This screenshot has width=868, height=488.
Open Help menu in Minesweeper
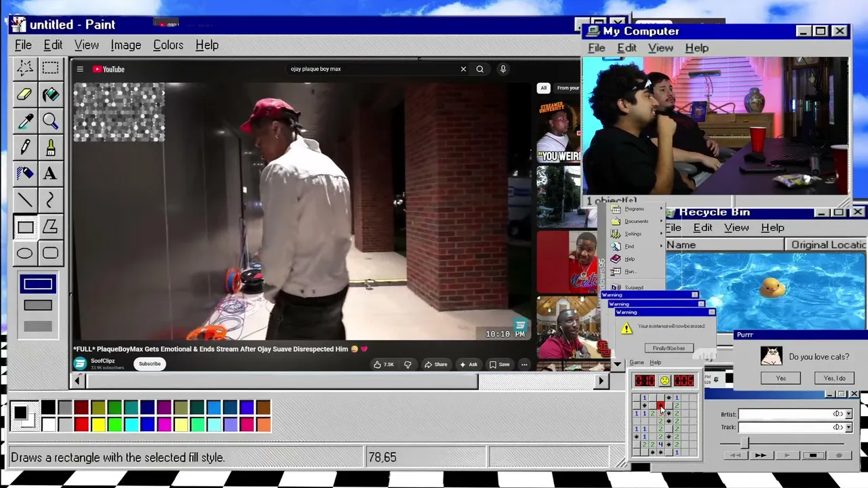[x=655, y=363]
